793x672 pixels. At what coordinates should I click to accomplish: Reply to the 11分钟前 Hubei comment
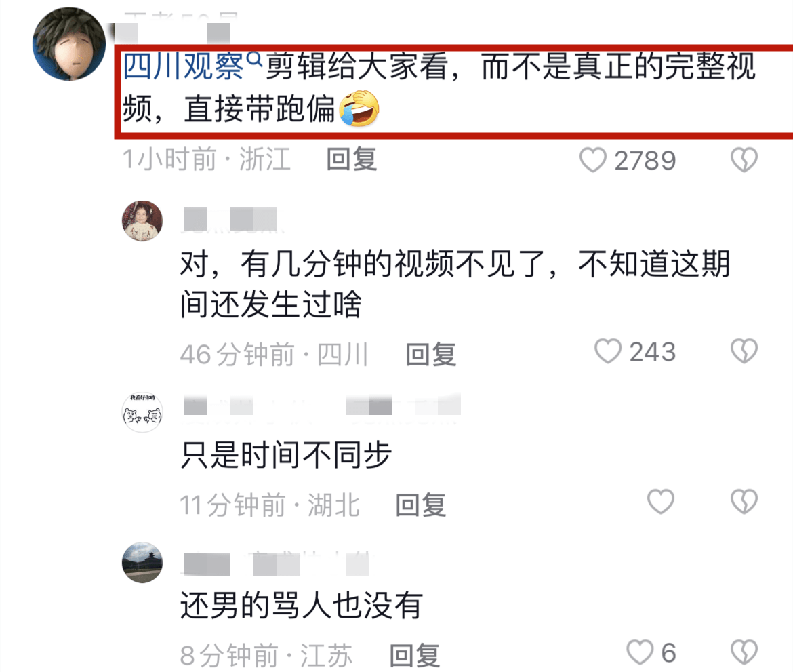421,505
